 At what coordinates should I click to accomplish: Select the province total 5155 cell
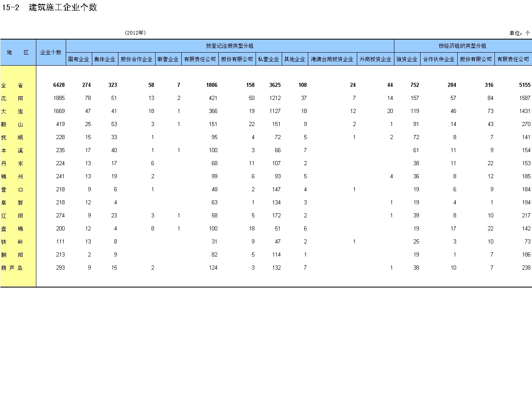click(525, 85)
